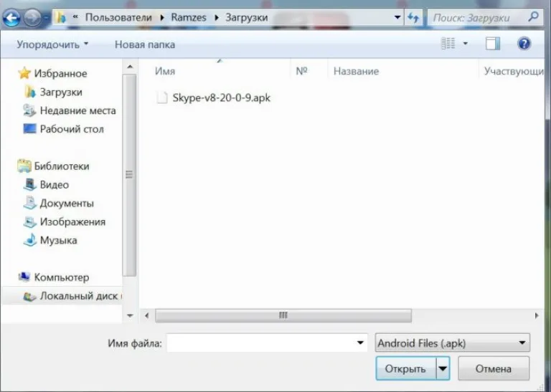This screenshot has width=551, height=392.
Task: Click the forward navigation arrow
Action: (32, 17)
